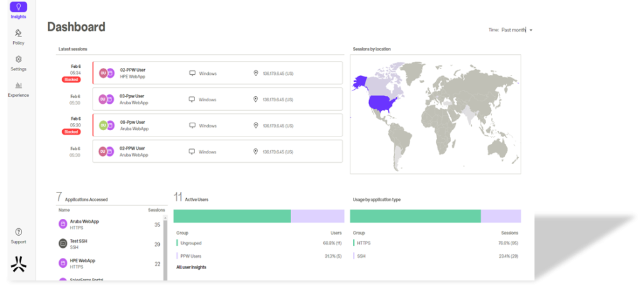Open the Insights lightbulb icon
This screenshot has height=288, width=644.
pyautogui.click(x=18, y=7)
